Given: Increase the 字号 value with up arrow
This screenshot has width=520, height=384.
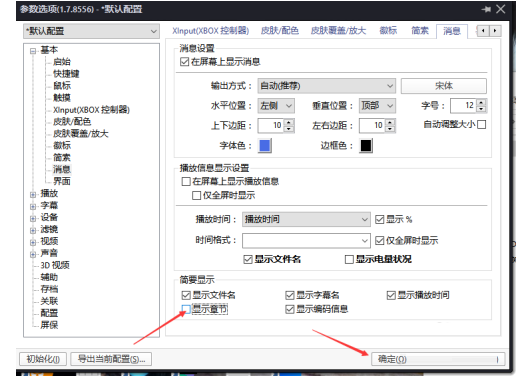Looking at the screenshot, I should click(x=481, y=103).
